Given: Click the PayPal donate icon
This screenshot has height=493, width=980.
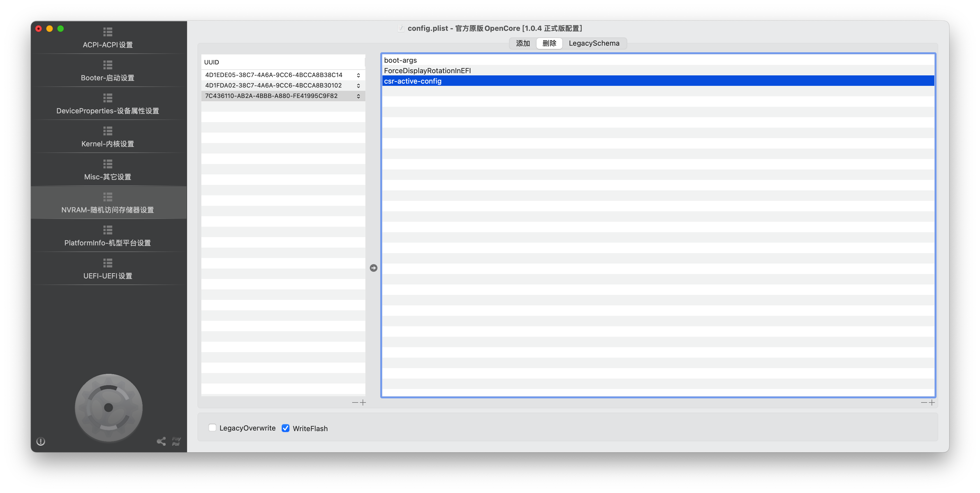Looking at the screenshot, I should (x=176, y=441).
